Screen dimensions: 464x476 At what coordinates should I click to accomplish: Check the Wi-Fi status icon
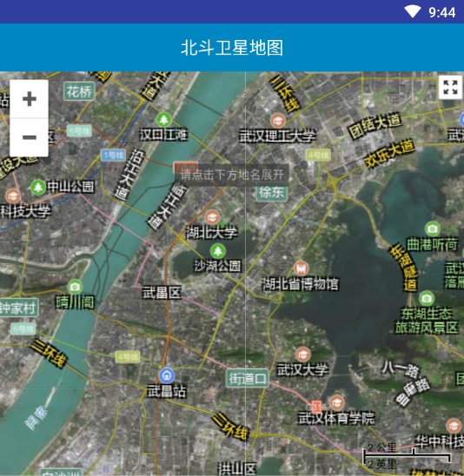[413, 12]
